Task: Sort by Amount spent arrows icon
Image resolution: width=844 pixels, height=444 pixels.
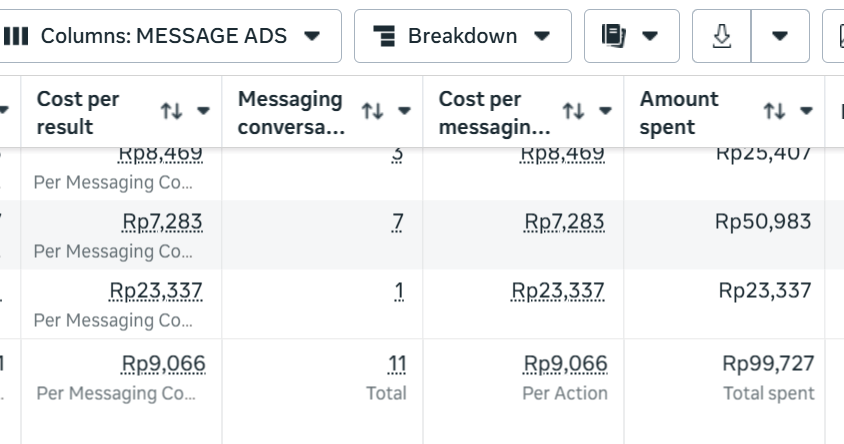Action: coord(774,111)
